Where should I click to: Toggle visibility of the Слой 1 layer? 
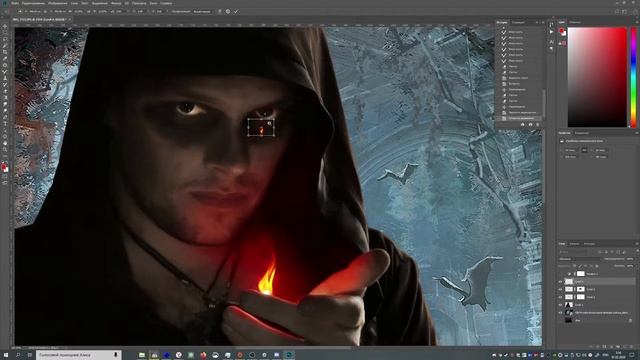coord(560,305)
